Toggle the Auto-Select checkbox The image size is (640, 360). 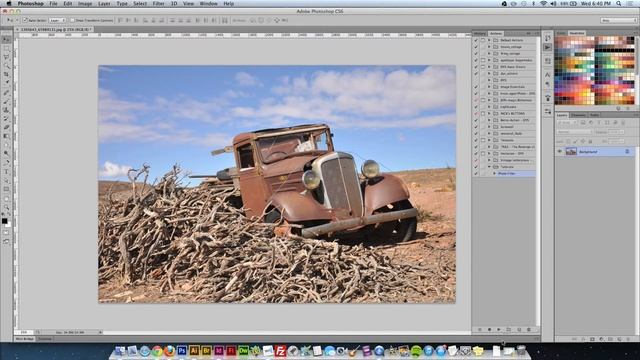coord(25,20)
